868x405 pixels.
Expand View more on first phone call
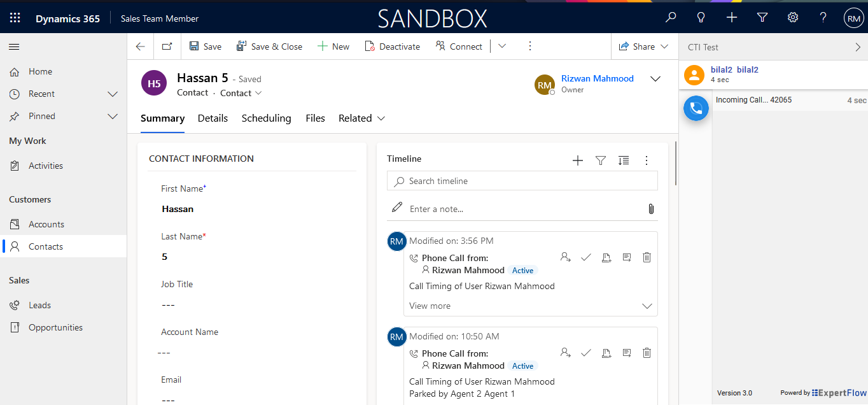[x=430, y=306]
